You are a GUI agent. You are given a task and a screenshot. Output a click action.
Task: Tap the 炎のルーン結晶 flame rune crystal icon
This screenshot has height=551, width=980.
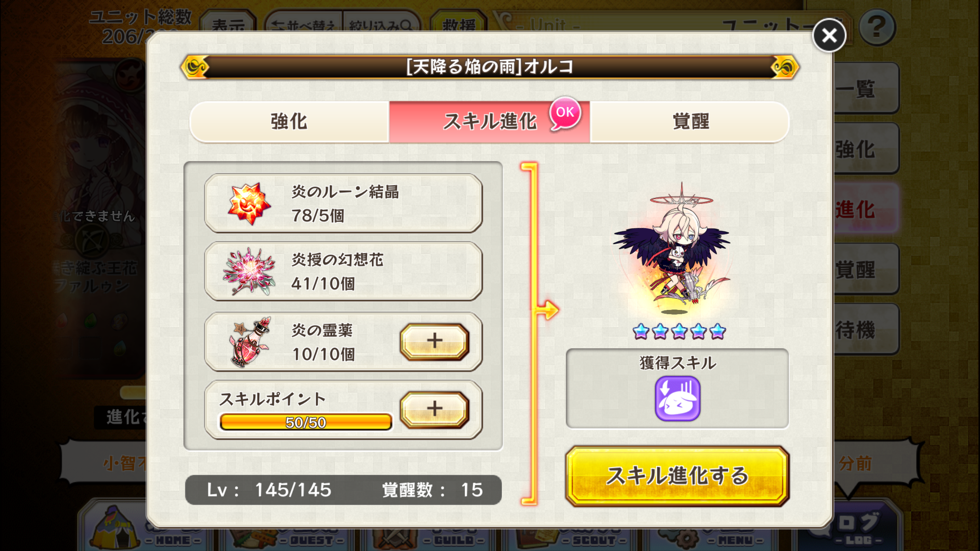(x=249, y=203)
